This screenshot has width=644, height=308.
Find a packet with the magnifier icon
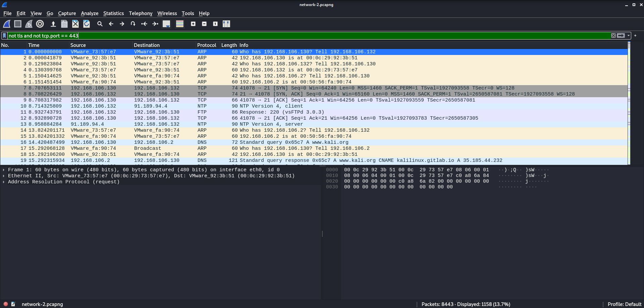coord(100,24)
